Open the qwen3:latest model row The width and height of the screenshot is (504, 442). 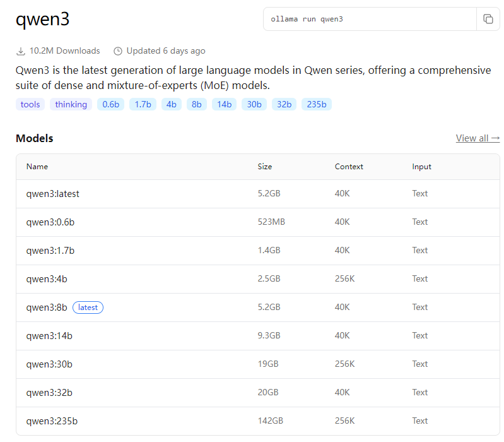click(258, 194)
